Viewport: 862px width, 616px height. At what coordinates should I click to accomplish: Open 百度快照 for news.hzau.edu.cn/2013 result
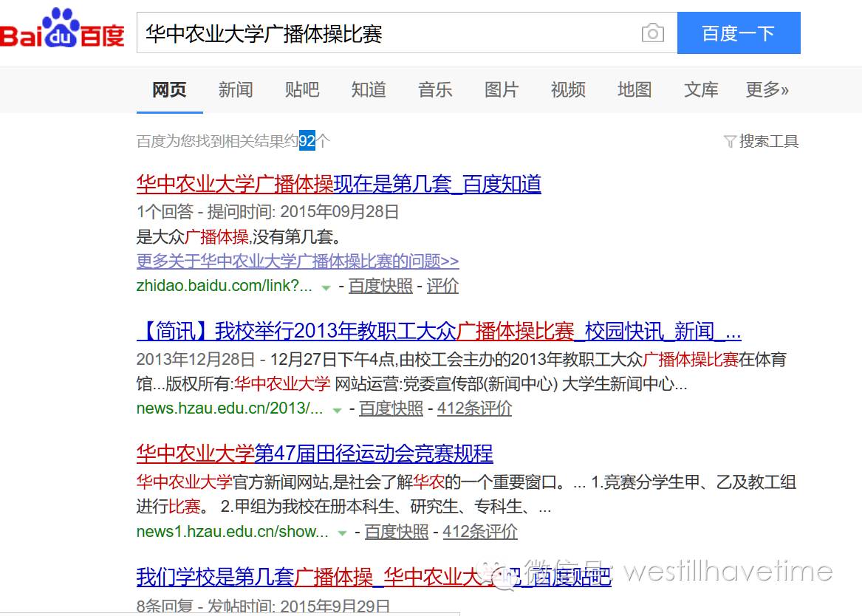click(x=391, y=408)
